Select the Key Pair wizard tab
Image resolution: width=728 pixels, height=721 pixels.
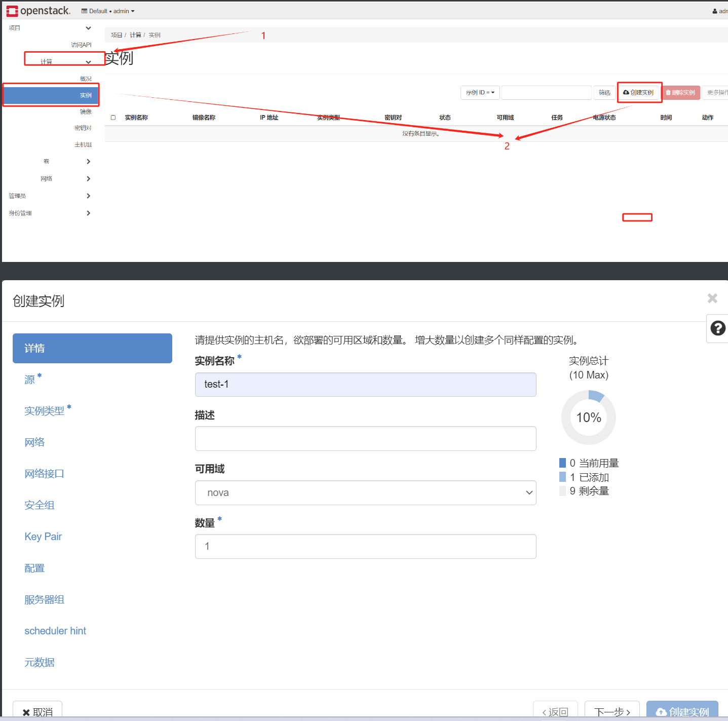[43, 537]
